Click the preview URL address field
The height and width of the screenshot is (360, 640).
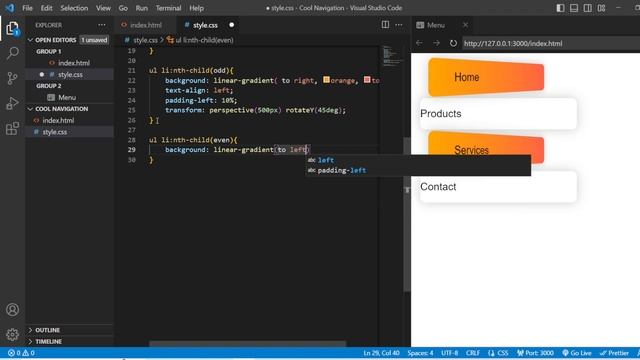point(551,43)
